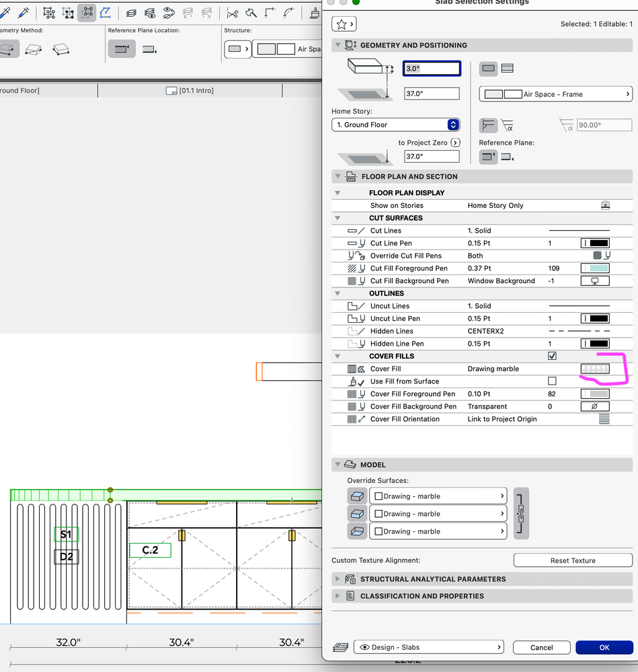Collapse the Model section

tap(338, 465)
